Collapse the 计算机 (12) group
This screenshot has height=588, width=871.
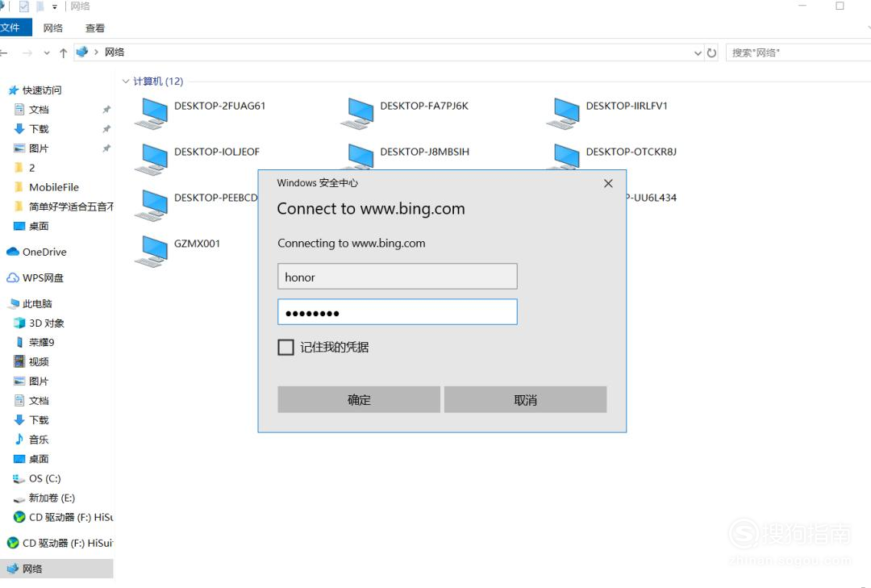pos(126,81)
